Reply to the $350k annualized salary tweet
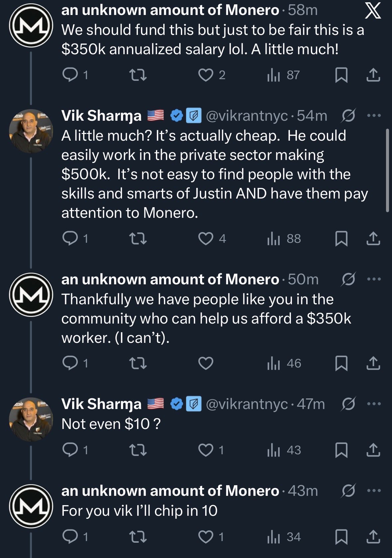 [x=70, y=75]
